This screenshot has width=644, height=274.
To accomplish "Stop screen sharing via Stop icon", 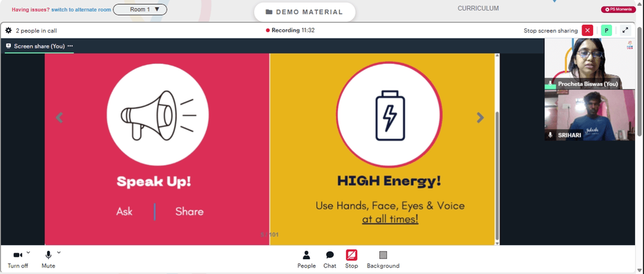I will [352, 255].
